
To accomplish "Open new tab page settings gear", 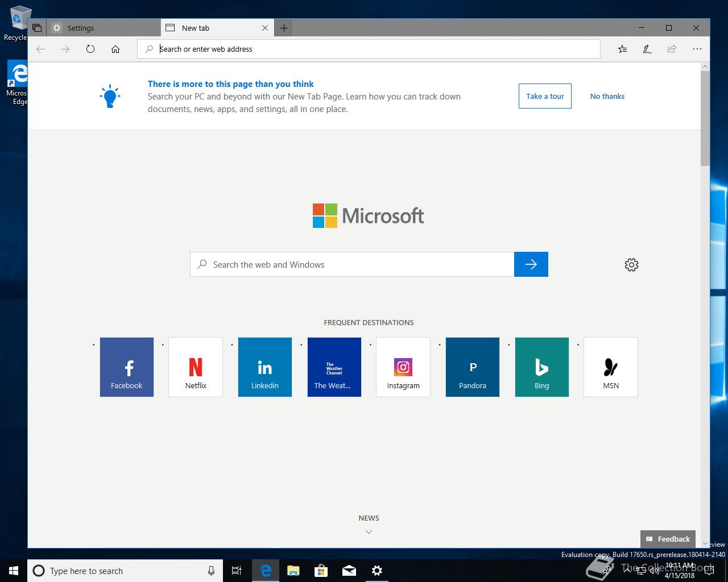I will point(631,265).
